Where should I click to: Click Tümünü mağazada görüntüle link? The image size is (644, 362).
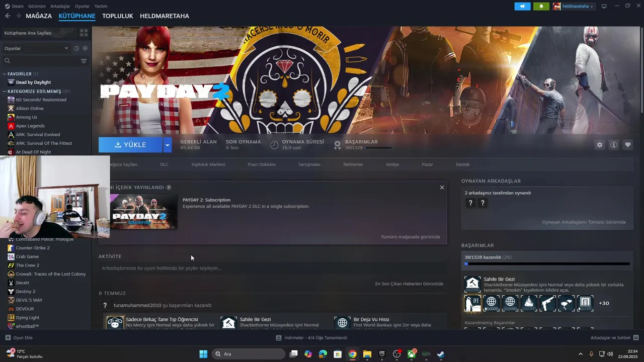(x=410, y=237)
